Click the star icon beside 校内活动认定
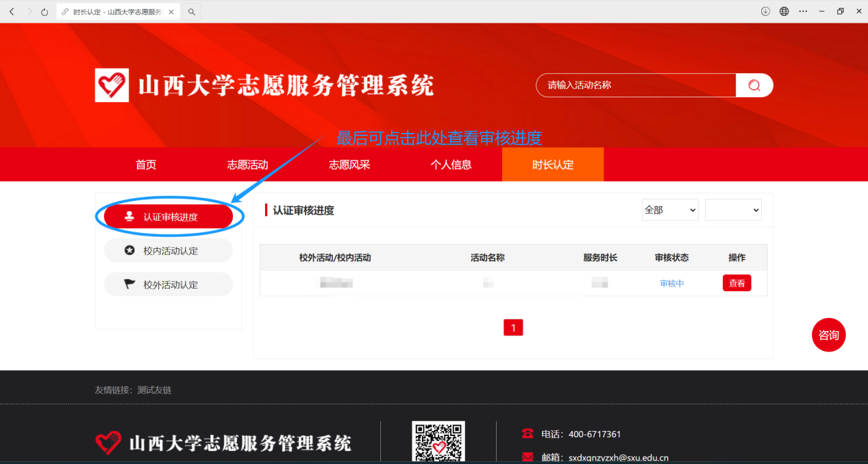The height and width of the screenshot is (464, 868). click(x=129, y=251)
